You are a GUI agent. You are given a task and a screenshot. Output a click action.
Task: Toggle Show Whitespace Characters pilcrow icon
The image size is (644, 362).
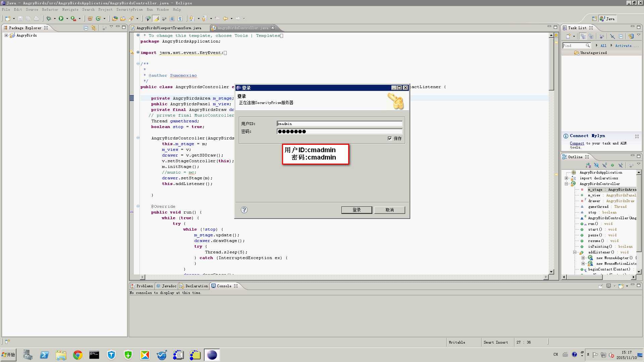click(x=180, y=19)
